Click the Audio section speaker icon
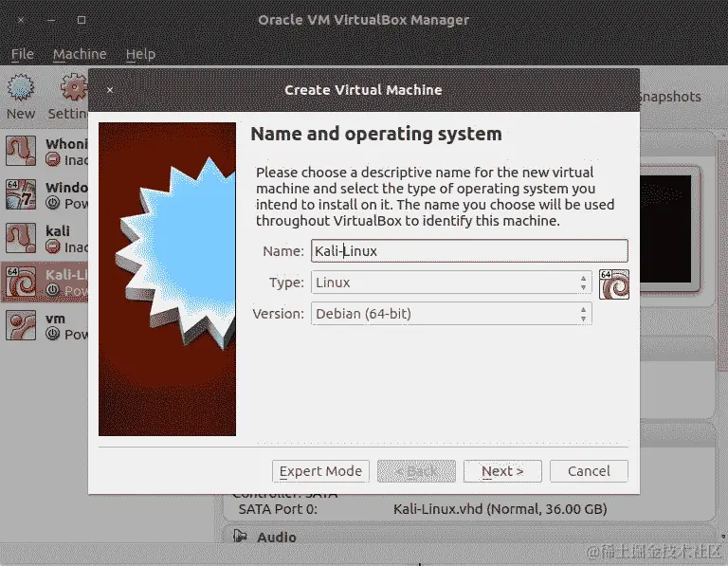 pyautogui.click(x=240, y=537)
